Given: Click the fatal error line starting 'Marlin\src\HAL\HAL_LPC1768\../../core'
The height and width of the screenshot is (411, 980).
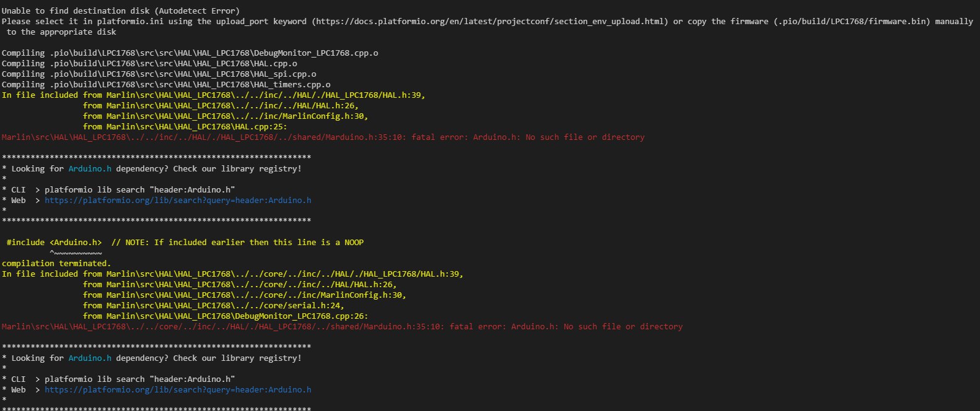Looking at the screenshot, I should coord(342,326).
